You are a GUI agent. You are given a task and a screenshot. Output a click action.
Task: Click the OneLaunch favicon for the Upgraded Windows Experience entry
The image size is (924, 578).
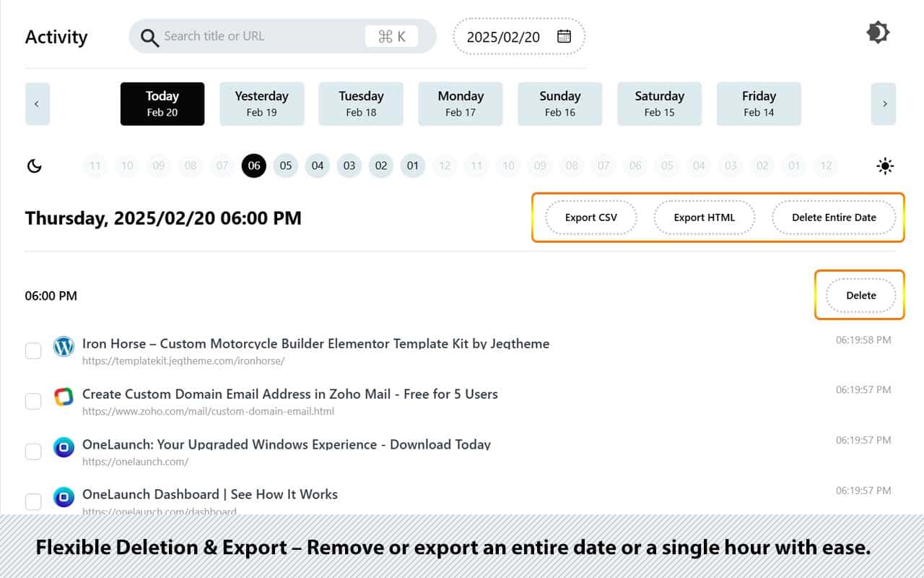(64, 448)
